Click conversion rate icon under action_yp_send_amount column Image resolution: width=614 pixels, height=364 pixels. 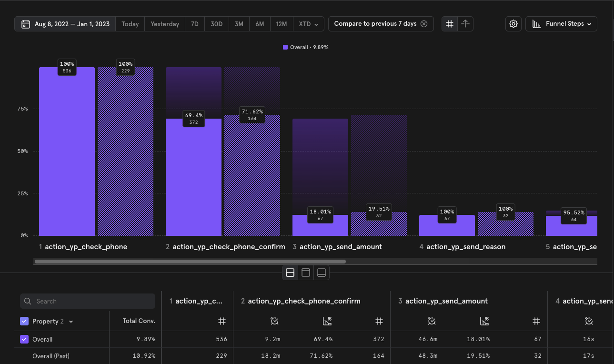[x=484, y=322]
